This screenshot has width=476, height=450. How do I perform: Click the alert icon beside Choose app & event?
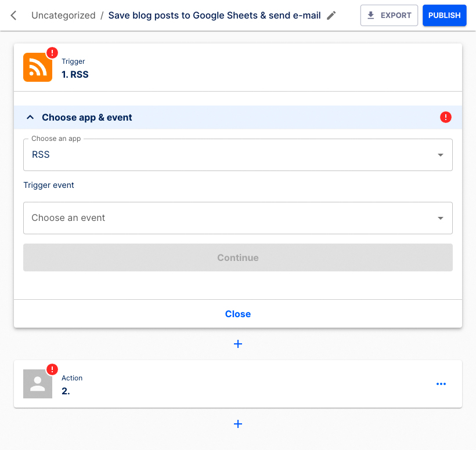(x=446, y=117)
